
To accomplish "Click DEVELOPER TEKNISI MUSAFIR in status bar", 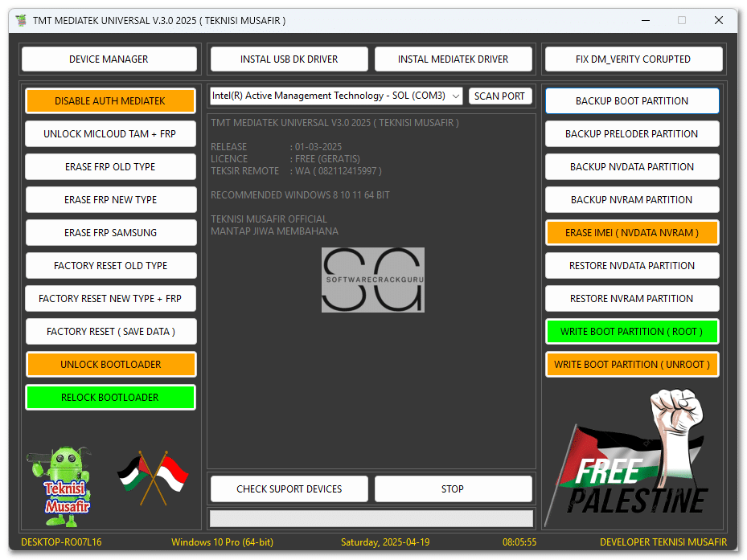I will (x=663, y=542).
